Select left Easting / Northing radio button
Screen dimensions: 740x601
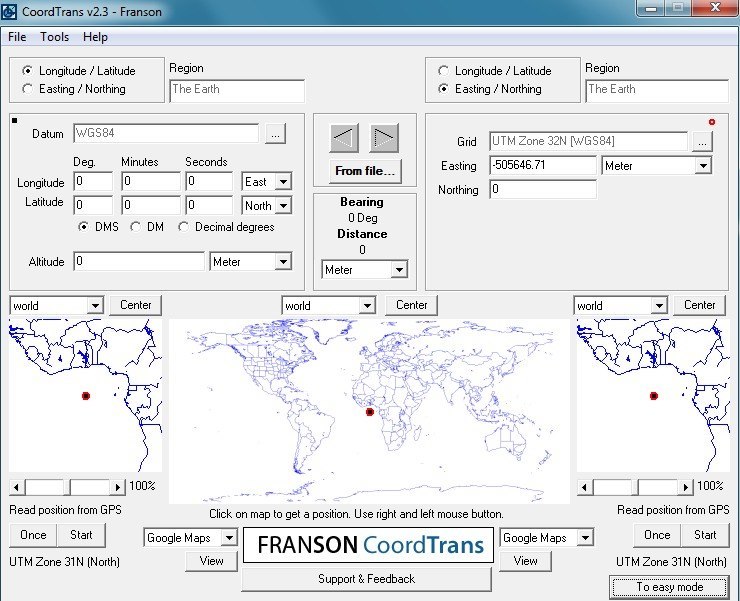pyautogui.click(x=28, y=89)
